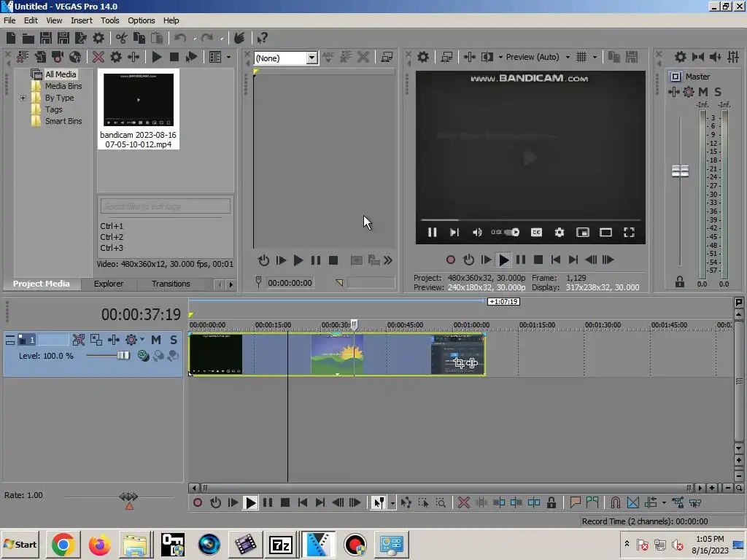Select the Normal Edit tool
The height and width of the screenshot is (560, 747).
click(379, 502)
